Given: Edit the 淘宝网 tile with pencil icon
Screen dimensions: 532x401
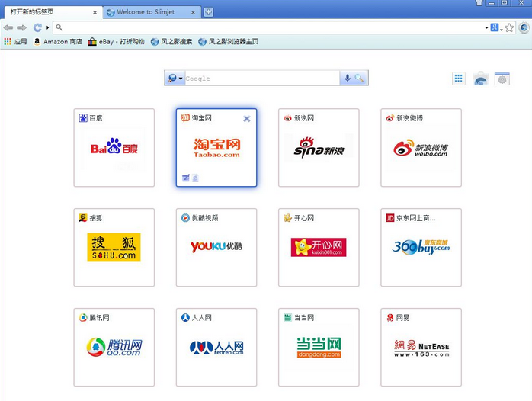Looking at the screenshot, I should (x=185, y=178).
